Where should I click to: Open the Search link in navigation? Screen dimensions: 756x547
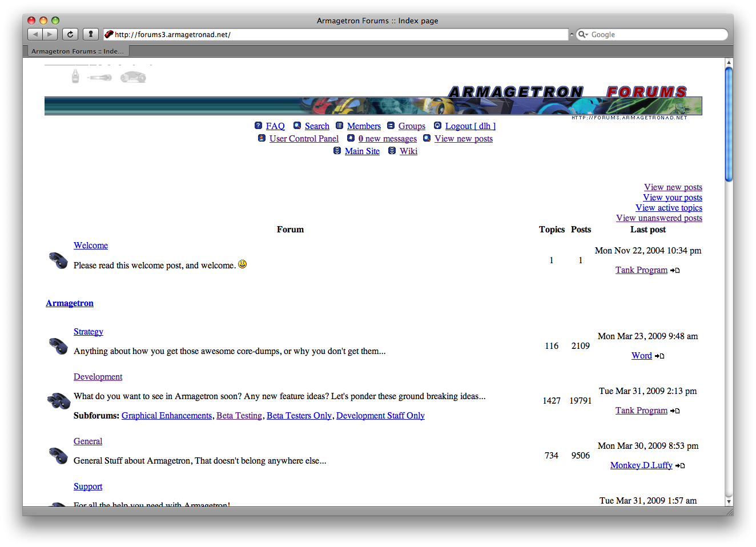pos(317,126)
